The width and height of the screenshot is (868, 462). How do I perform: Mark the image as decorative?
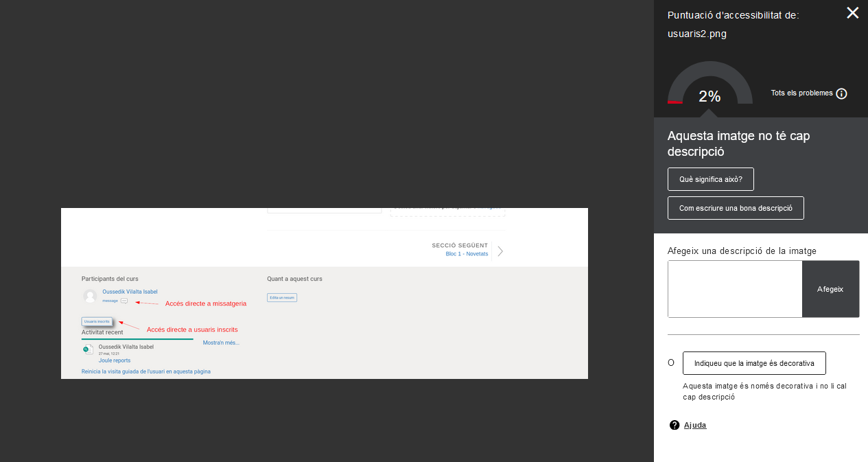[x=754, y=363]
